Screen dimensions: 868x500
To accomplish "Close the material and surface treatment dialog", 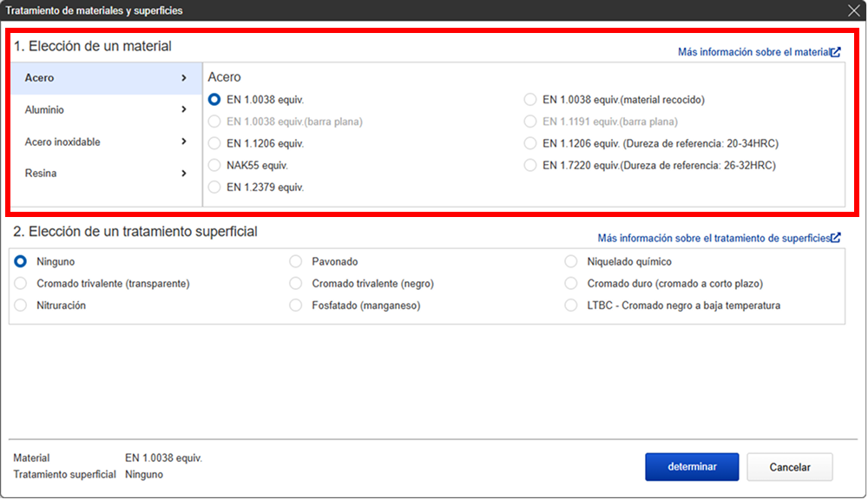I will point(853,10).
